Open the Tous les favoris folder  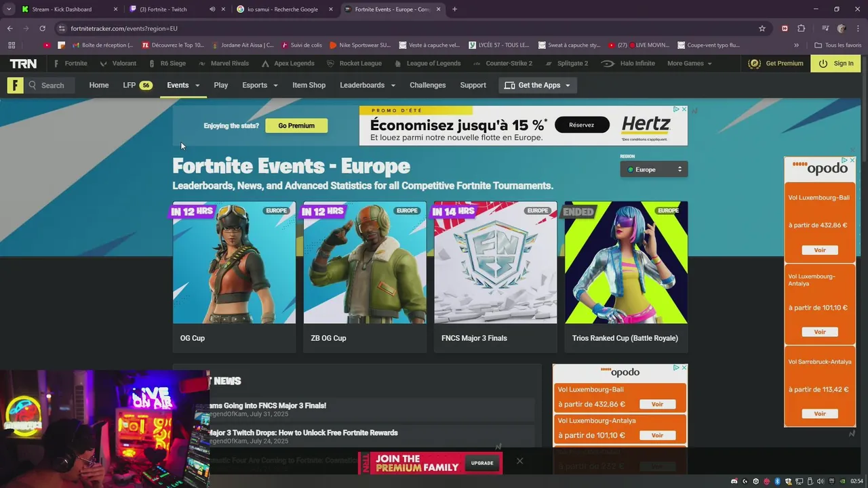point(838,45)
